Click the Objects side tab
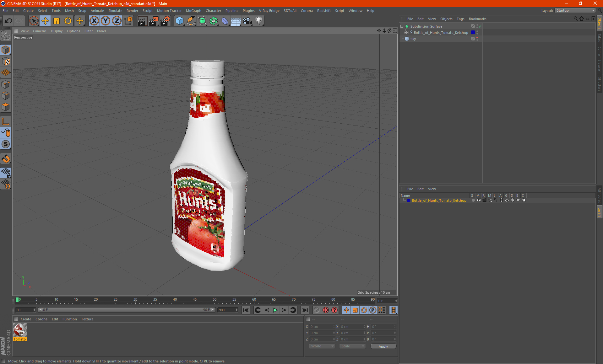 pyautogui.click(x=600, y=23)
